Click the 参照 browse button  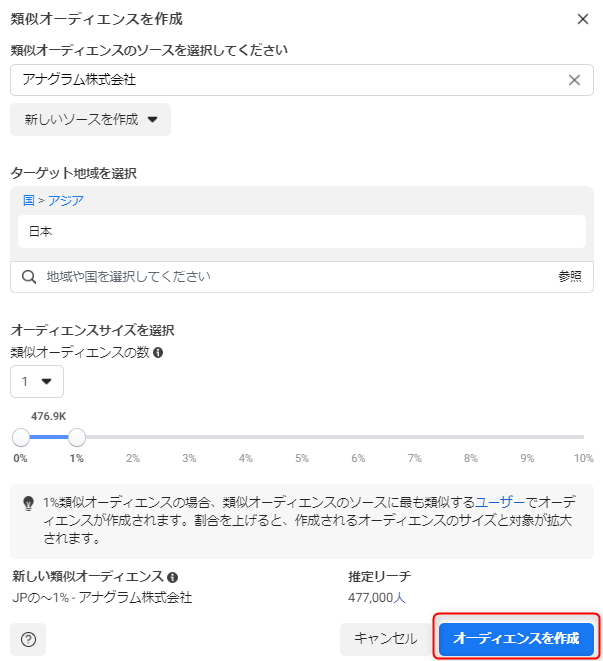(569, 276)
